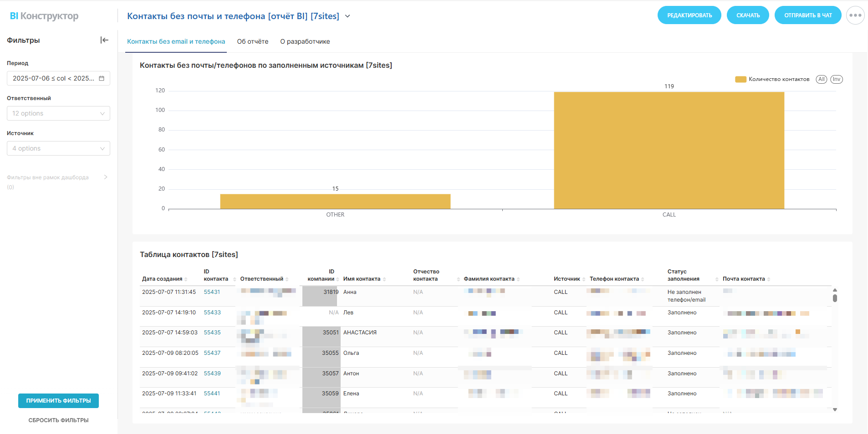The image size is (868, 434).
Task: Open contact ID link 55437
Action: [x=212, y=353]
